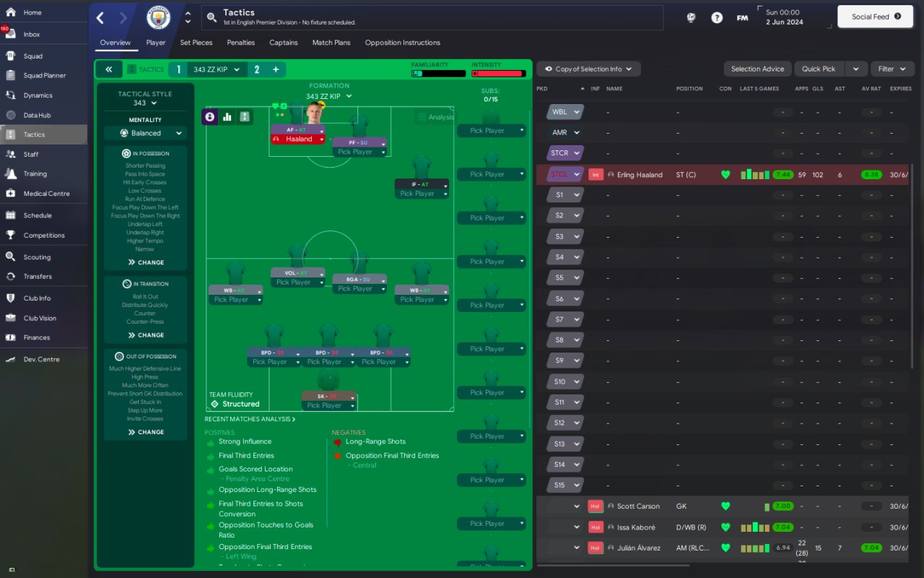
Task: Open the Pick Player dropdown for IF-AT
Action: pos(422,194)
